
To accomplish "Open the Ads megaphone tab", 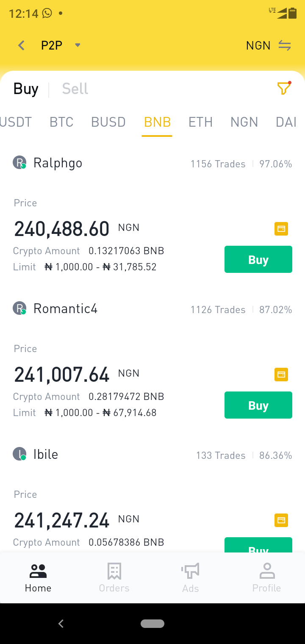I will point(191,578).
